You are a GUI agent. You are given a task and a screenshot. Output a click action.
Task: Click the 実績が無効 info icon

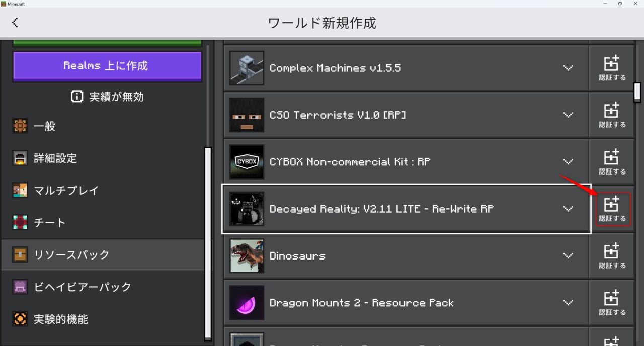(x=77, y=97)
